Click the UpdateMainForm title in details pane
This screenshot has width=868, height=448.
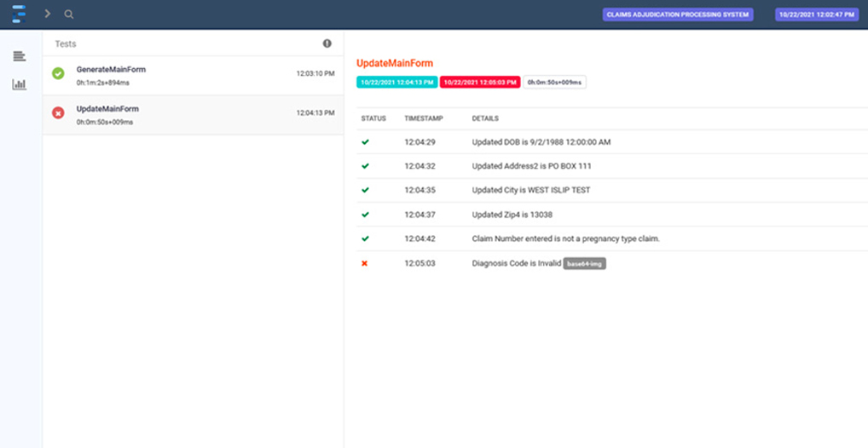click(395, 63)
